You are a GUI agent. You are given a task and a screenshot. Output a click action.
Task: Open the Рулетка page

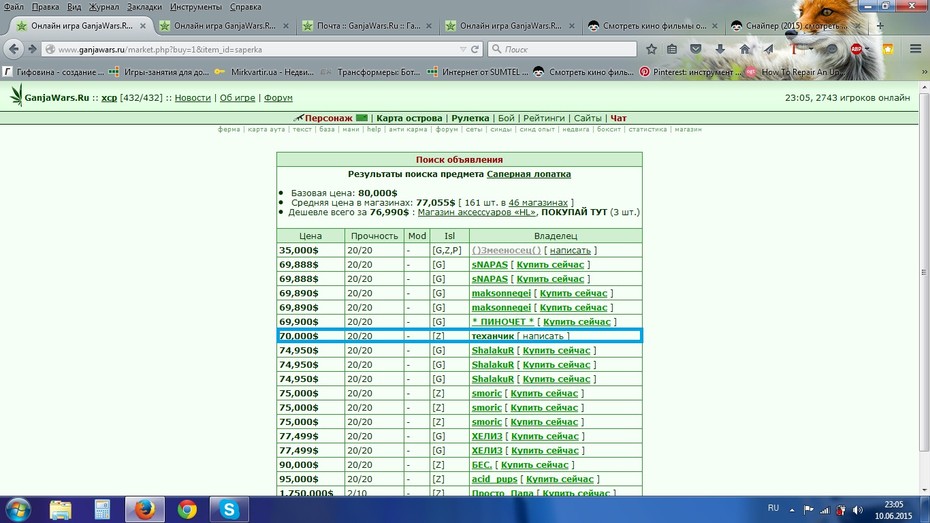(470, 118)
